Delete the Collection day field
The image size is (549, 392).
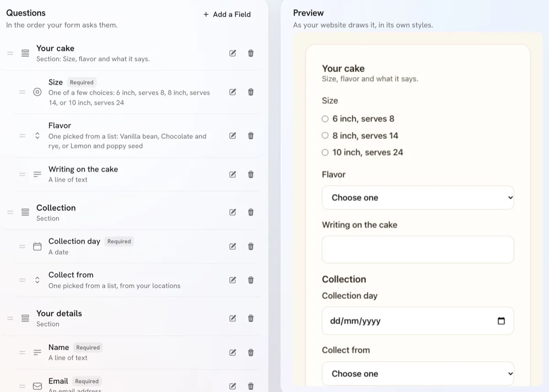(251, 247)
